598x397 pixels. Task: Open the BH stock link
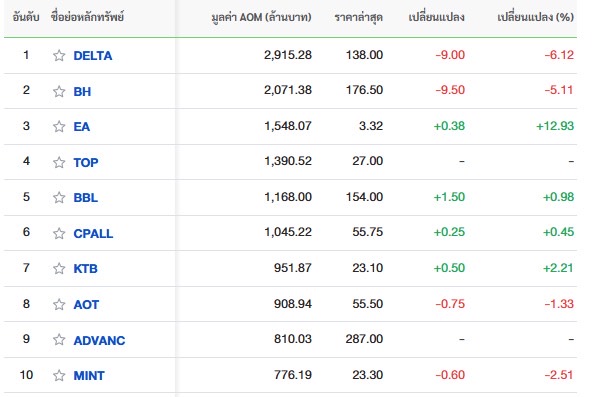(x=82, y=92)
